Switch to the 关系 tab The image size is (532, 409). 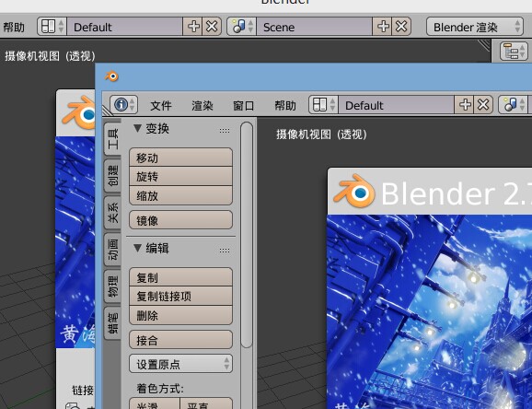pyautogui.click(x=112, y=212)
